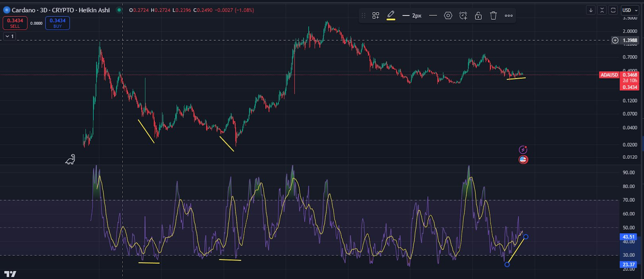
Task: Click the 23.37 value label on the scale
Action: 629,265
